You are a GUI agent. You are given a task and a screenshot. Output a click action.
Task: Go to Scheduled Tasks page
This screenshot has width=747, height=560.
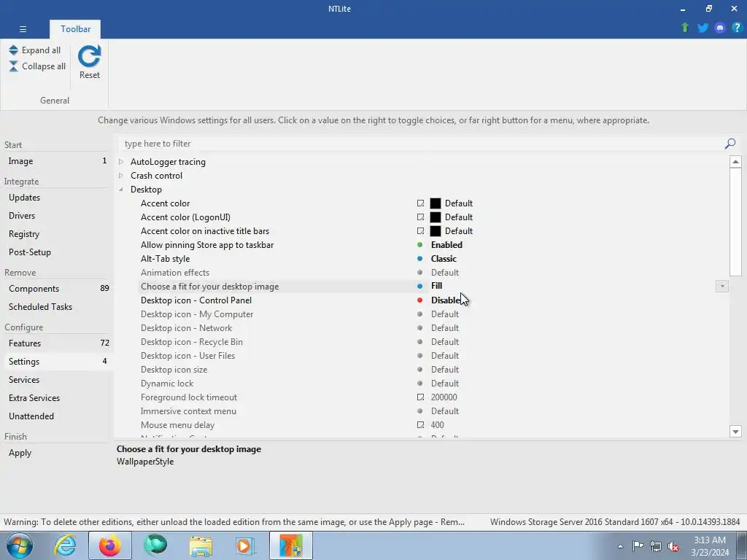[57, 307]
